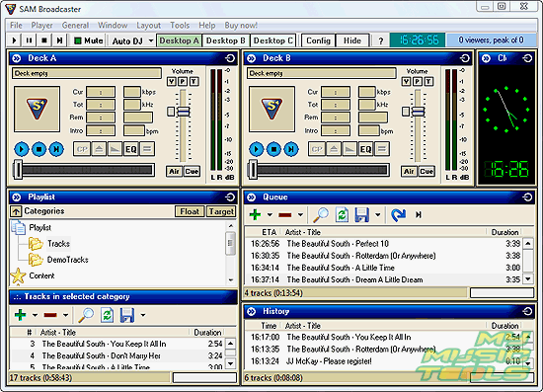Remove a Queue track with minus icon
Screen dimensions: 543x392
285,215
